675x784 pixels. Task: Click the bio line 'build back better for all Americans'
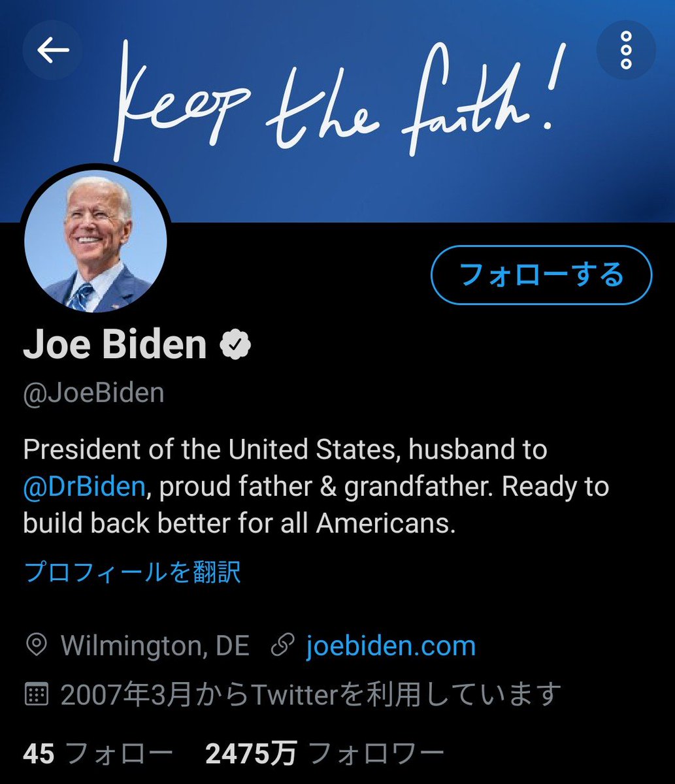(x=239, y=525)
